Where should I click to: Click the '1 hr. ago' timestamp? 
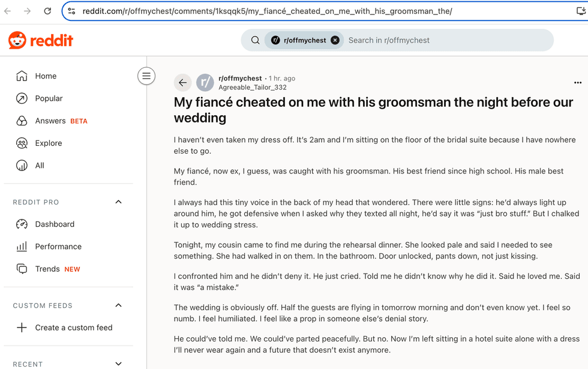pos(281,79)
